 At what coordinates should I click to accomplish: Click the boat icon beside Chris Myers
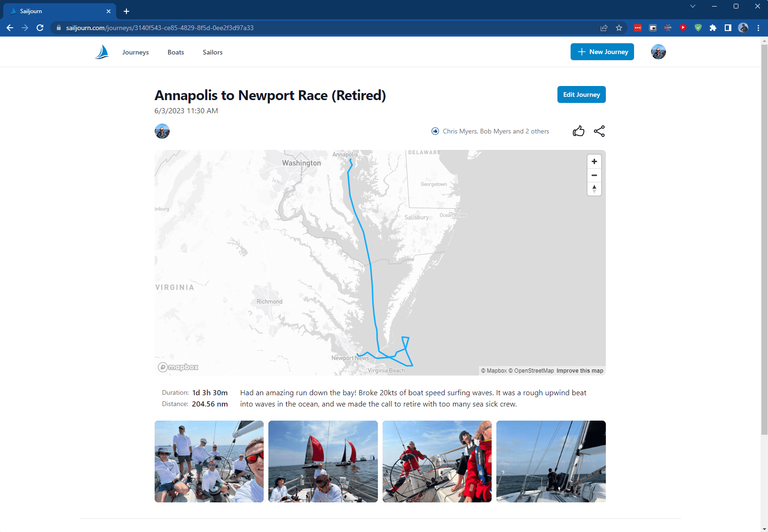point(435,131)
